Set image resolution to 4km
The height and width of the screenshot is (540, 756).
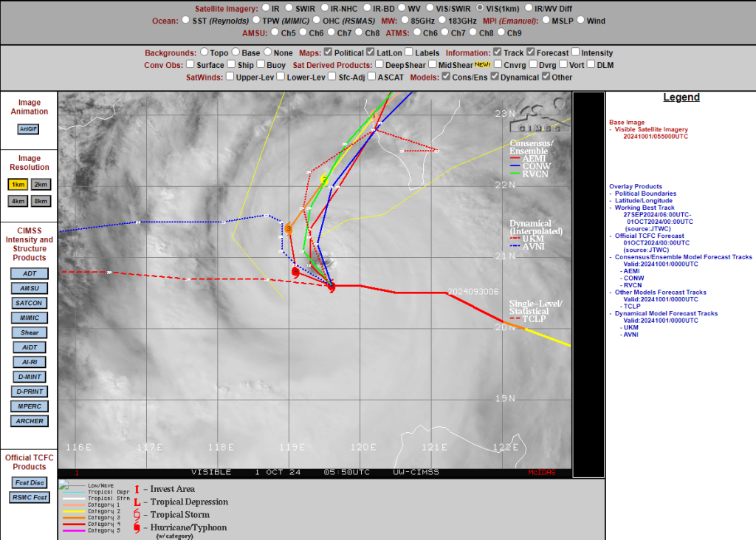(x=18, y=201)
